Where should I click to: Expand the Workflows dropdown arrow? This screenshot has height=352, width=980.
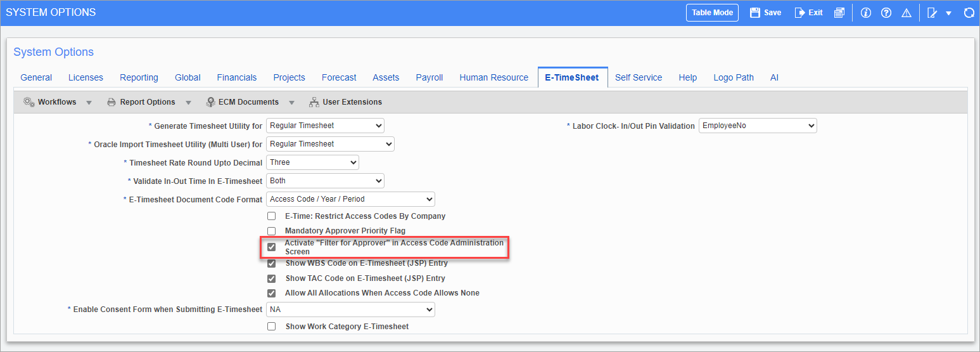(89, 103)
